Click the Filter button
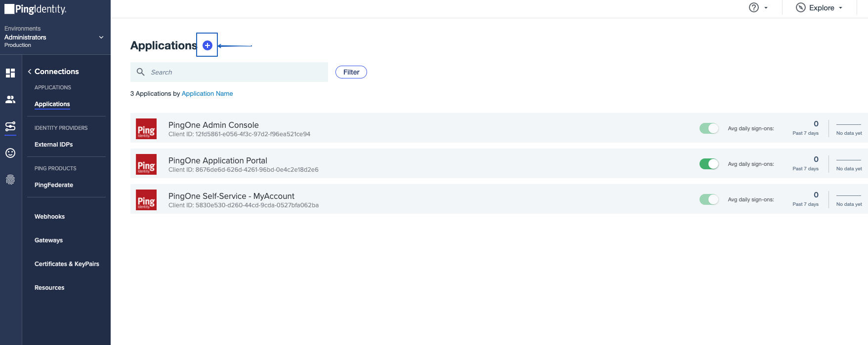868x345 pixels. pos(351,72)
